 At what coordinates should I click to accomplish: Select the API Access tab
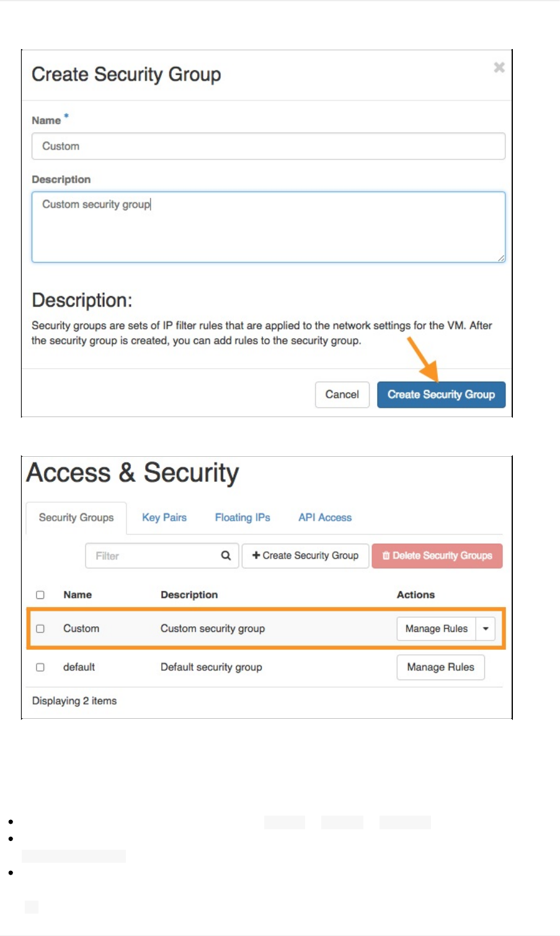[x=325, y=518]
